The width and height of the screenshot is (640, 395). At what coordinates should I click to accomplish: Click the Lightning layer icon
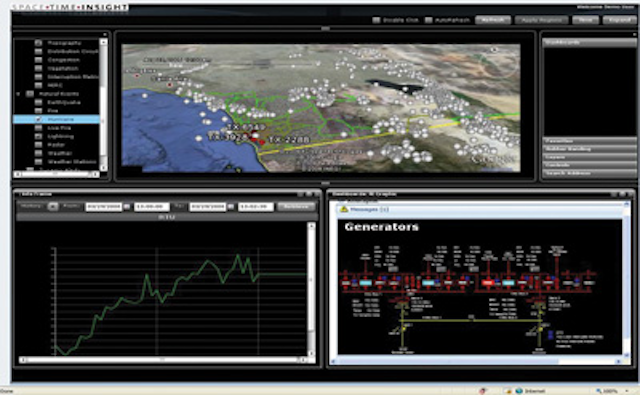pos(38,136)
